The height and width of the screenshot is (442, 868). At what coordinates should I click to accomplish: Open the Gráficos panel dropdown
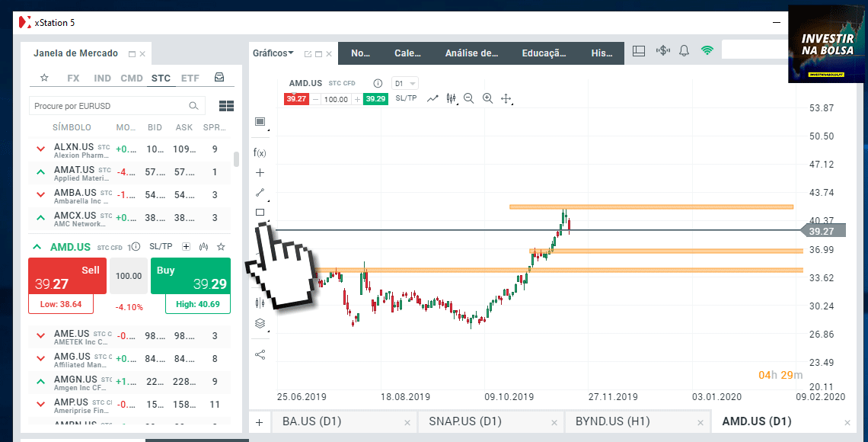point(273,53)
